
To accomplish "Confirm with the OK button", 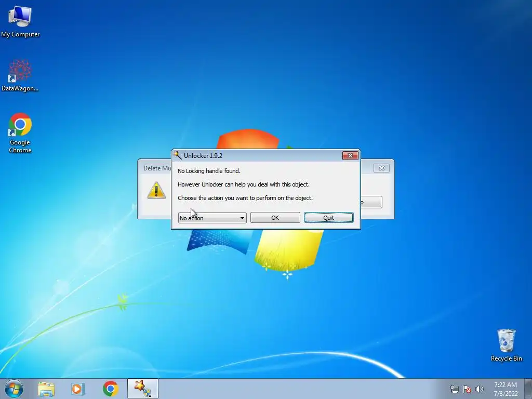I will tap(275, 218).
